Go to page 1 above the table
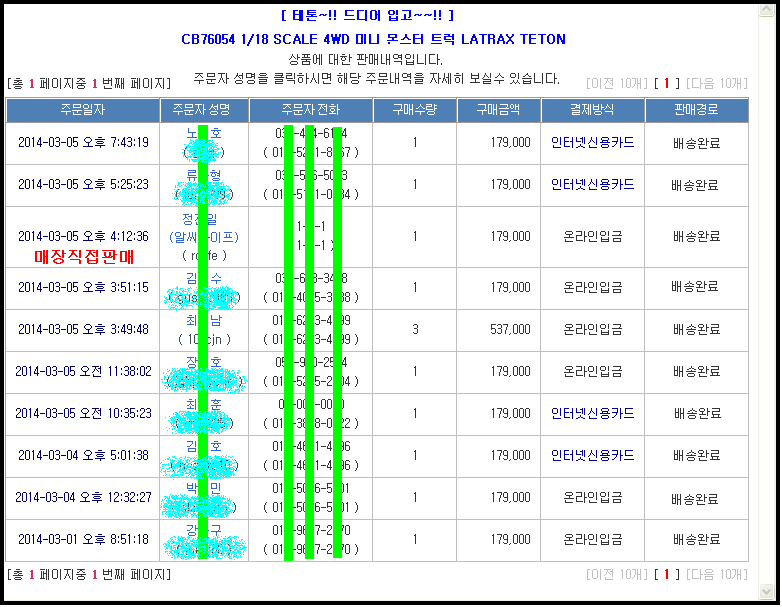 point(666,83)
